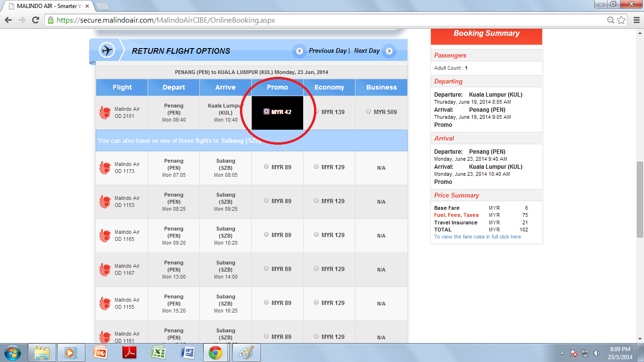644x362 pixels.
Task: Click the Previous Day link
Action: 328,50
